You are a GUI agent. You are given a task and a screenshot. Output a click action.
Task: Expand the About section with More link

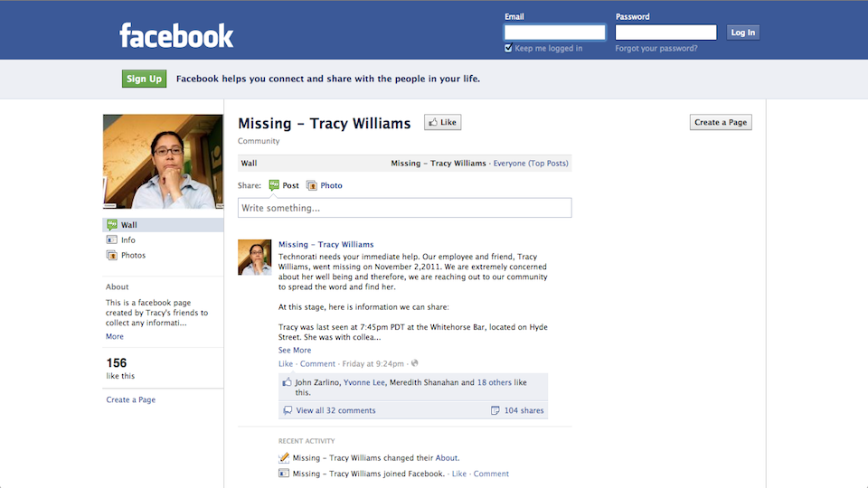tap(115, 336)
